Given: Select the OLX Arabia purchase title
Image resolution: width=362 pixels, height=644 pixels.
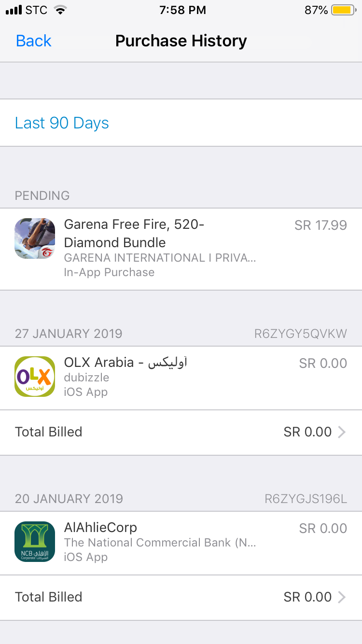Looking at the screenshot, I should (x=125, y=363).
